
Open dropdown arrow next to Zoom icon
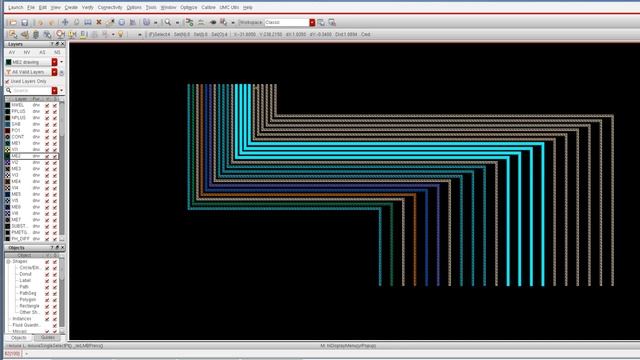pos(177,23)
